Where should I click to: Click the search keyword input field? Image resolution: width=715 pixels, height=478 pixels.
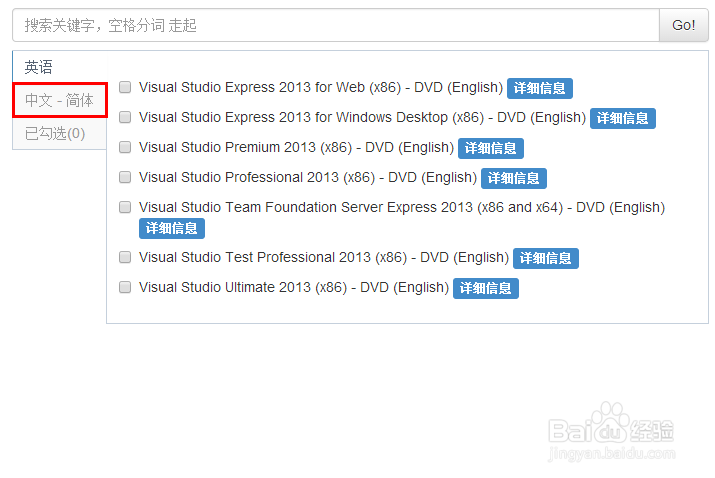pyautogui.click(x=336, y=25)
